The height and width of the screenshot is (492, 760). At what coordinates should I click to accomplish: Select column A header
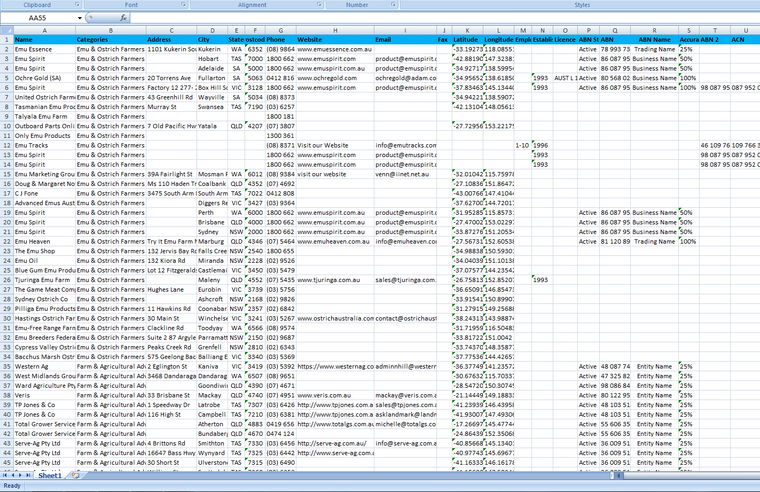point(45,30)
